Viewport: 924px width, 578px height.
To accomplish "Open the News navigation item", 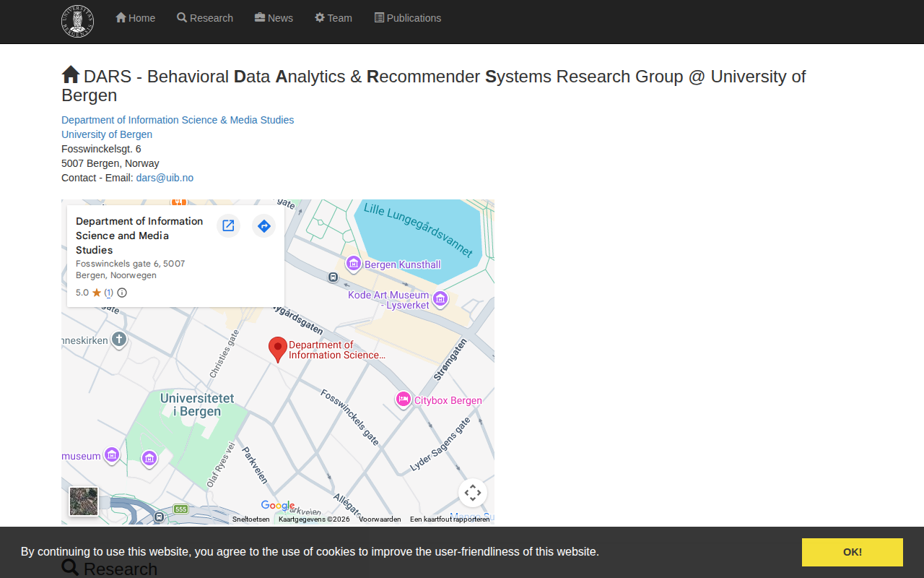I will [274, 18].
